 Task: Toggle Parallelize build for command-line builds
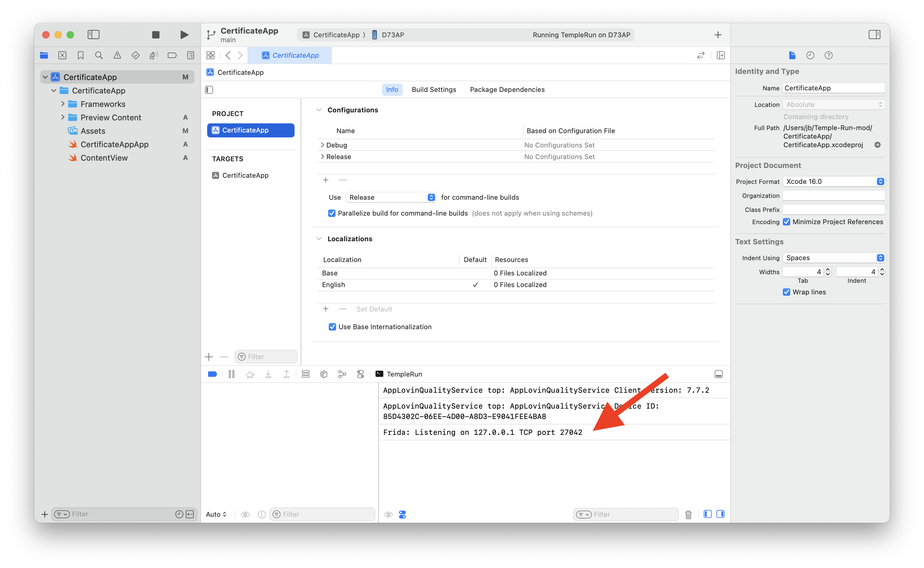point(332,213)
